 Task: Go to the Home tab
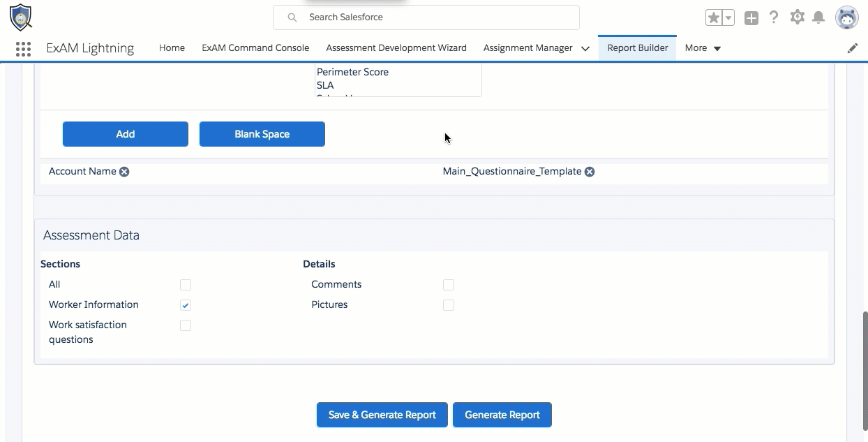(x=172, y=48)
